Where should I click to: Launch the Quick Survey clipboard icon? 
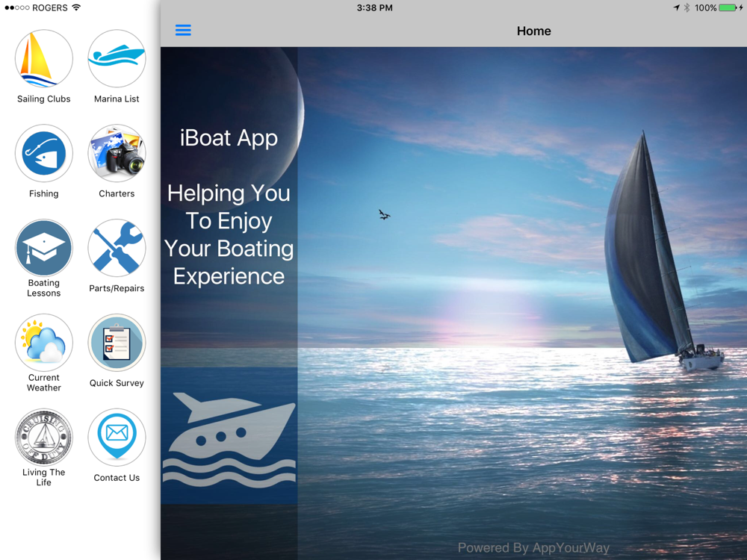tap(117, 343)
